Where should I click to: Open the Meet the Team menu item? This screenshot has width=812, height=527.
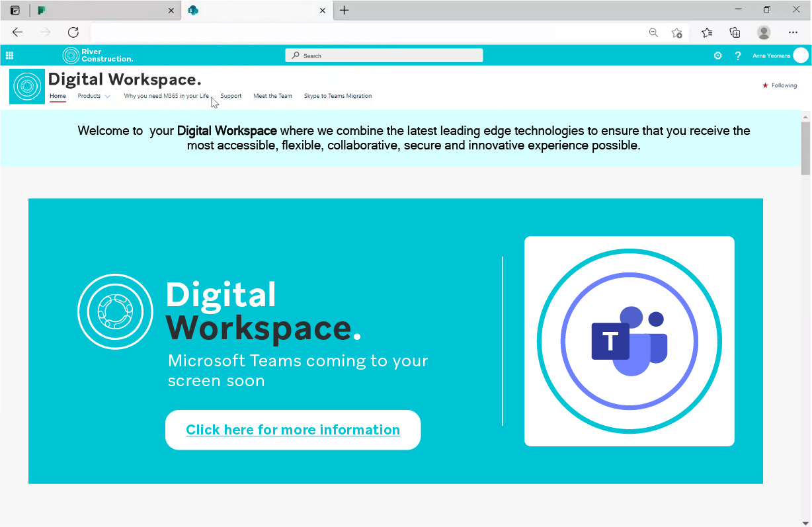pos(272,96)
